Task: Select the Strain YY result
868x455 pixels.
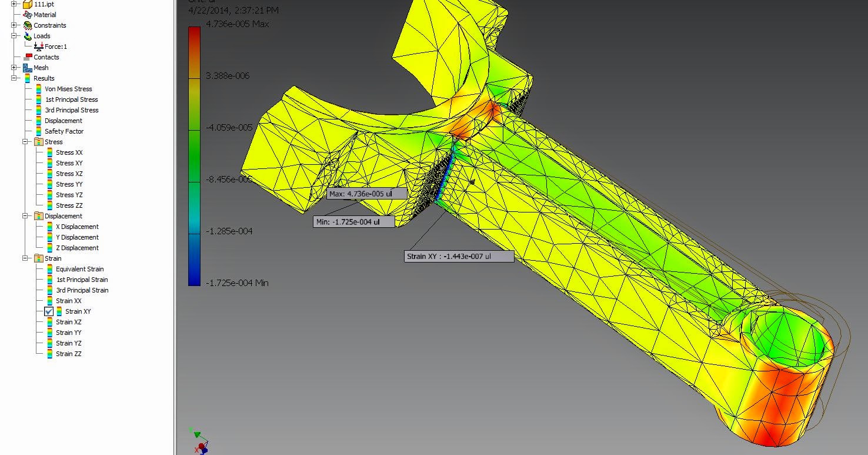Action: 69,333
